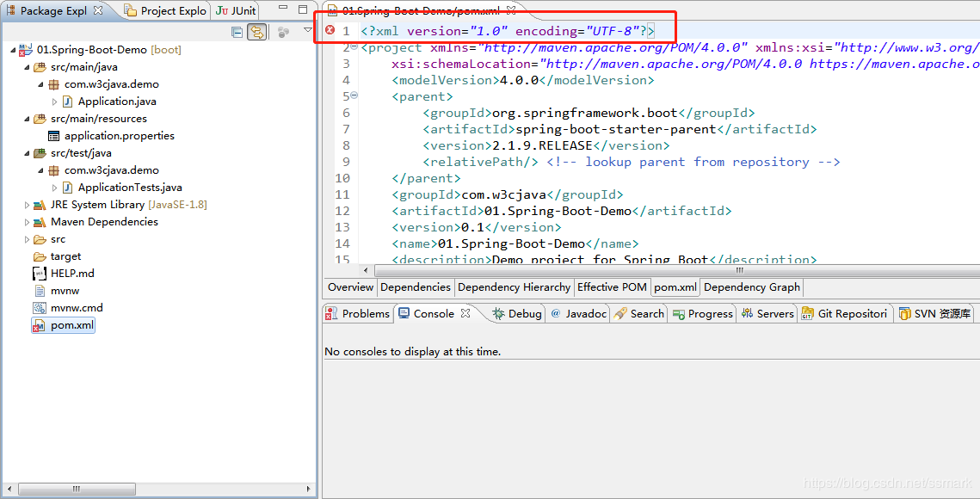Open the Overview tab of POM editor
The width and height of the screenshot is (980, 499).
click(351, 287)
